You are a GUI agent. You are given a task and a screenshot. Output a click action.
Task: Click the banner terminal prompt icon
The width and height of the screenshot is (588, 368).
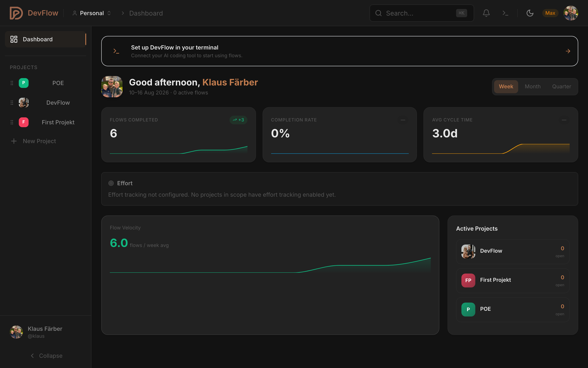coord(116,51)
